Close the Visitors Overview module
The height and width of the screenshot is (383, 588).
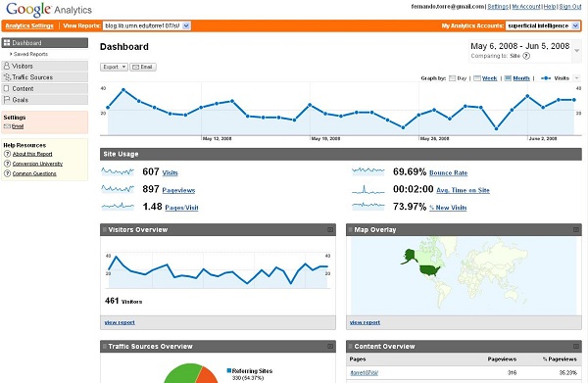pyautogui.click(x=330, y=230)
